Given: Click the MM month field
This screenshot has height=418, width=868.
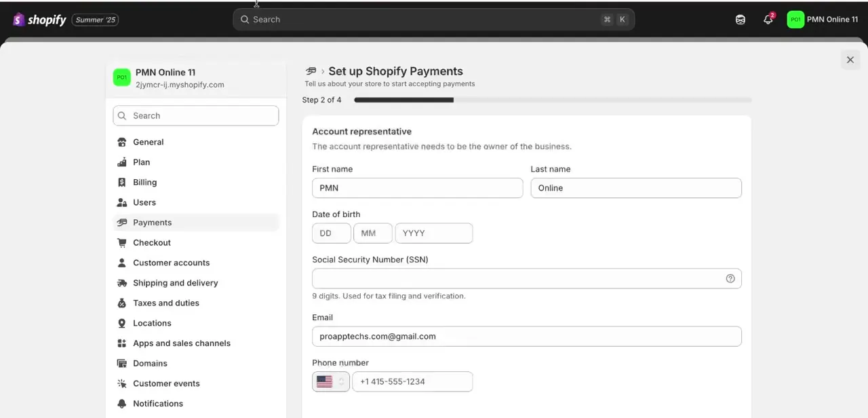Looking at the screenshot, I should (373, 233).
